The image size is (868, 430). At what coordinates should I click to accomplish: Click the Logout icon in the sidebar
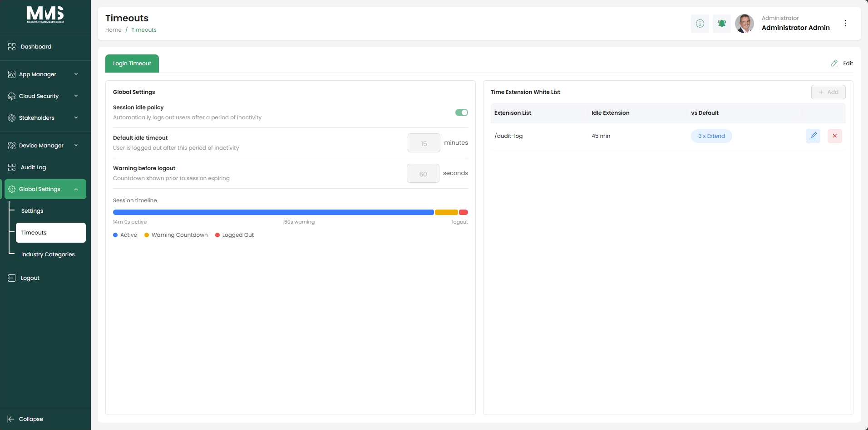[12, 278]
